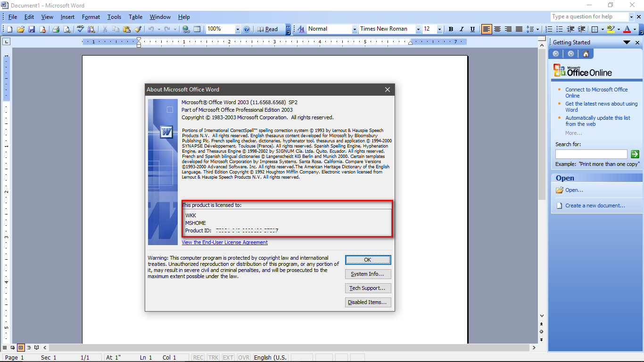Image resolution: width=644 pixels, height=362 pixels.
Task: Open Print Preview from the toolbar
Action: 66,29
